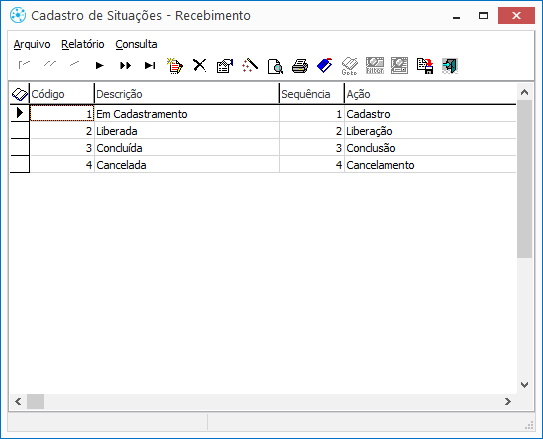
Task: Click the exit door icon
Action: tap(450, 66)
